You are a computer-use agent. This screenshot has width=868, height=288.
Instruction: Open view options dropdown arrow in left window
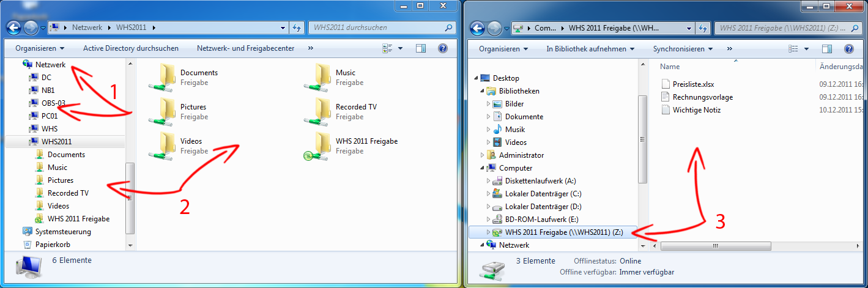pyautogui.click(x=400, y=48)
